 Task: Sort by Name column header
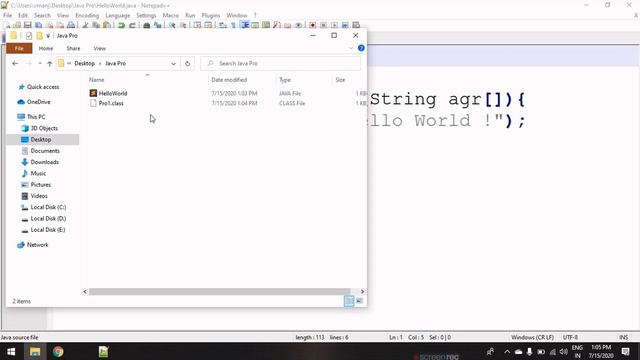97,80
